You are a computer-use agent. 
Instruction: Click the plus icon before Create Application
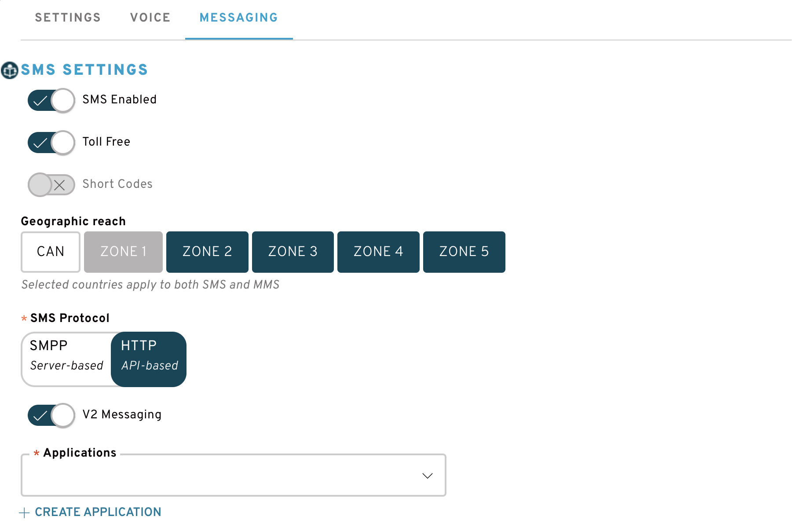pyautogui.click(x=25, y=512)
